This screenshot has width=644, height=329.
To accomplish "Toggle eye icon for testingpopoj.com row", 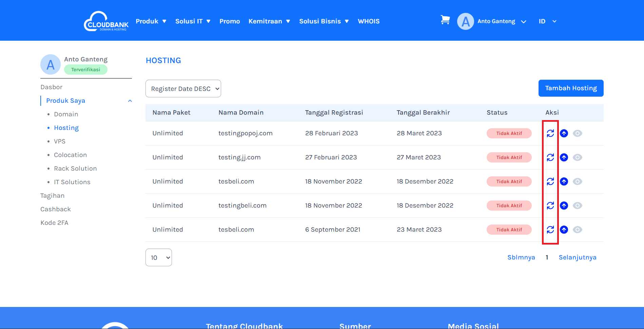I will click(x=577, y=133).
